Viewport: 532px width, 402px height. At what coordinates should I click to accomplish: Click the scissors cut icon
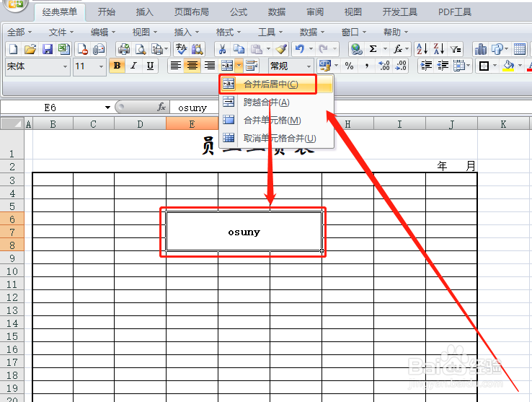tap(222, 49)
